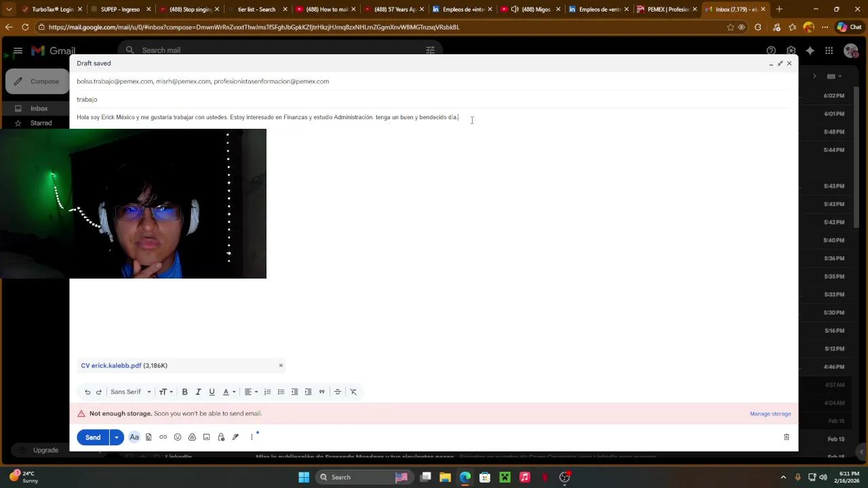
Task: Reload the page
Action: pos(25,27)
